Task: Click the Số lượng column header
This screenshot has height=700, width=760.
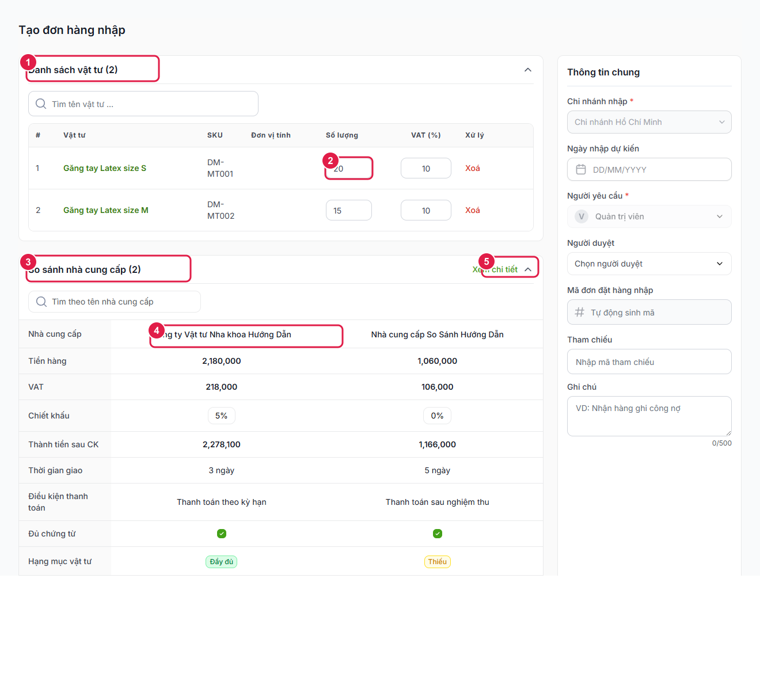Action: pyautogui.click(x=342, y=135)
